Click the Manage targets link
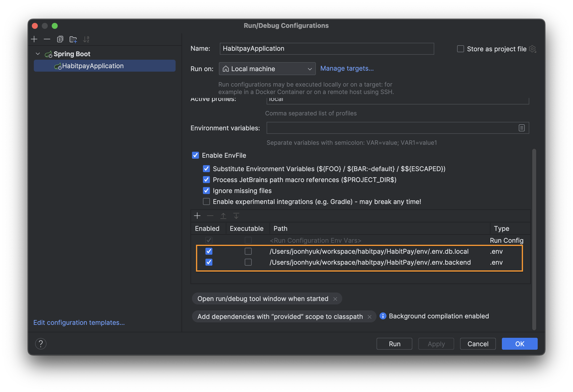573x392 pixels. pos(347,68)
